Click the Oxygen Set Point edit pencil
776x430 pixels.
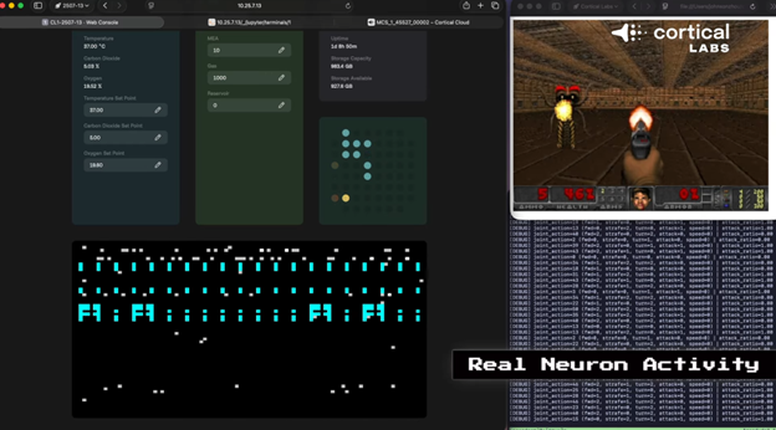coord(157,165)
